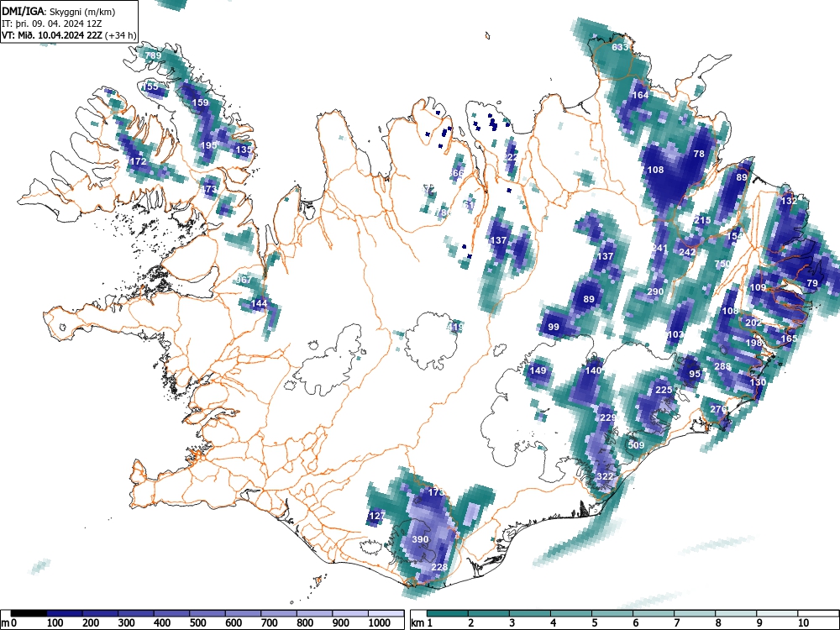
Task: Select the 164 visibility label
Action: tap(641, 95)
